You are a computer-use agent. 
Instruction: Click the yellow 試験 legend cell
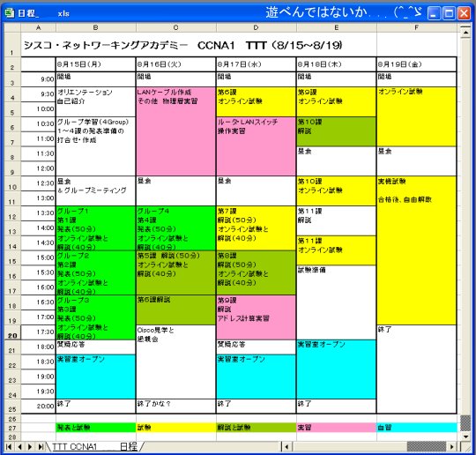[175, 428]
